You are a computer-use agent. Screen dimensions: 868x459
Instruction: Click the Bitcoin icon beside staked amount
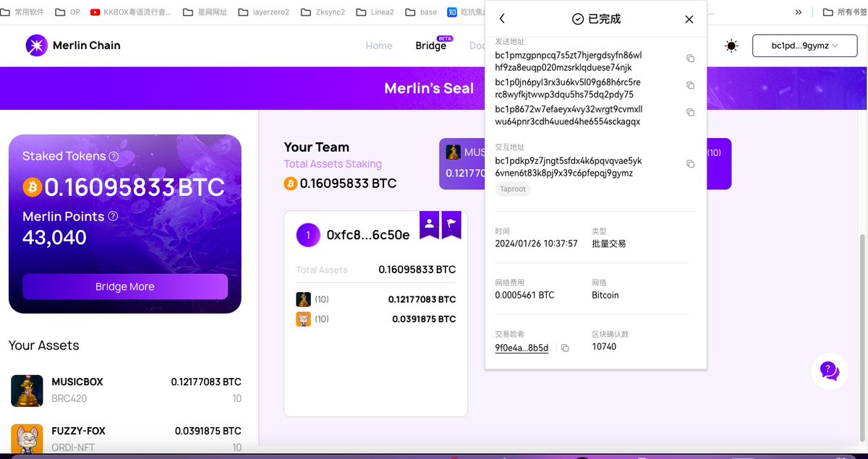pyautogui.click(x=32, y=188)
